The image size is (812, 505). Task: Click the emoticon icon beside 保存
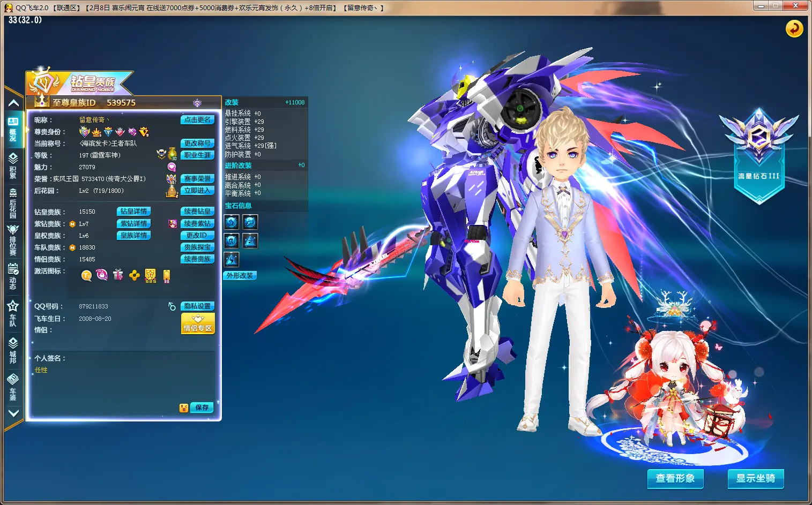(x=184, y=408)
